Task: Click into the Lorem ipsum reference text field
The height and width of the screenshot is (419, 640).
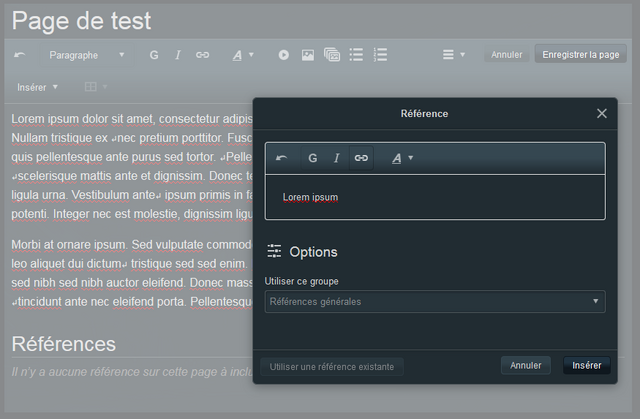Action: [x=435, y=197]
